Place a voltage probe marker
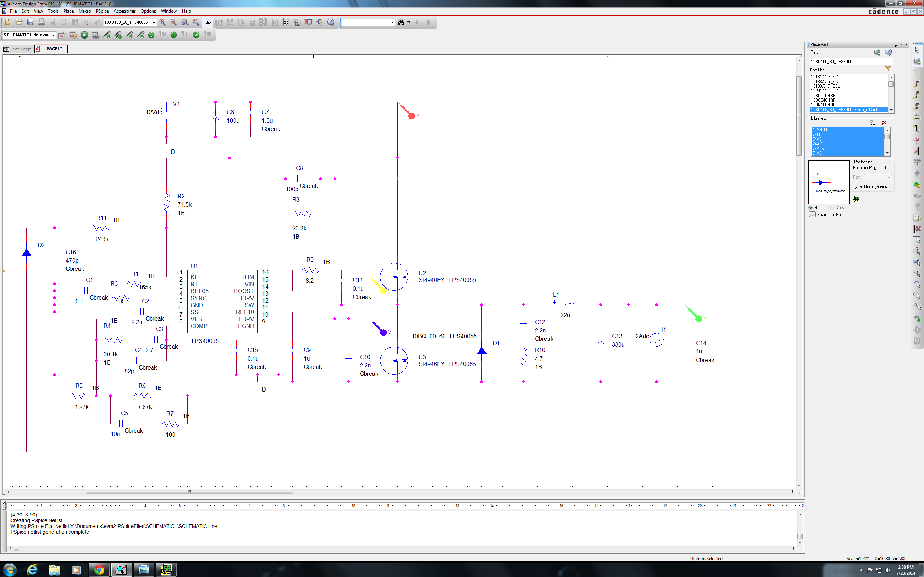The width and height of the screenshot is (924, 577). [x=107, y=35]
